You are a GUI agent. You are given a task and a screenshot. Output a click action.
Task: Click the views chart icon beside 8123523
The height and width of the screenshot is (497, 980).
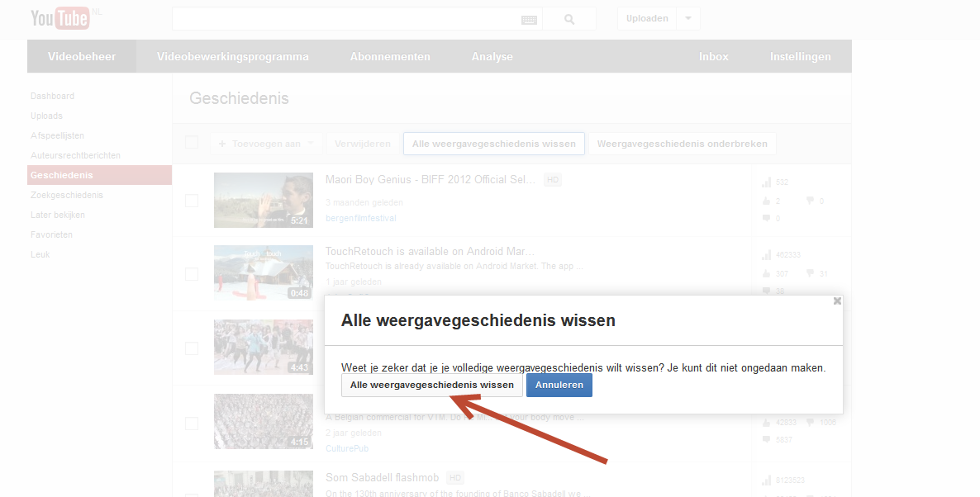[766, 480]
